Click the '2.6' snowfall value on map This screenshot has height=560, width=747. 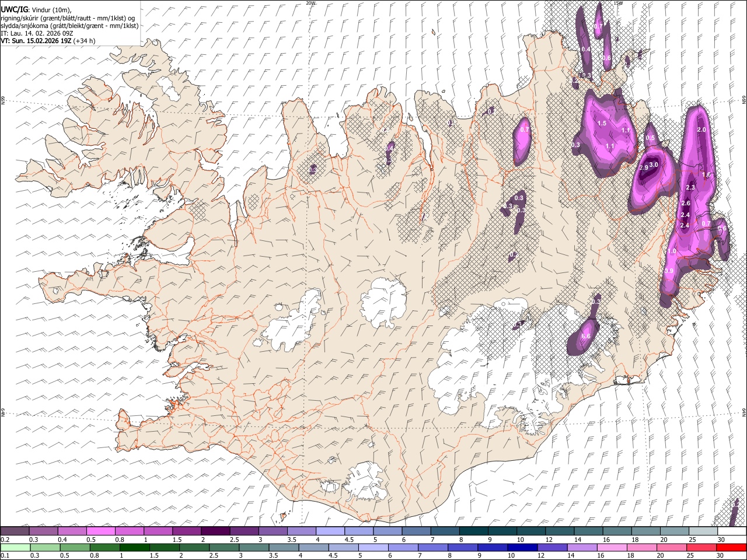click(686, 203)
